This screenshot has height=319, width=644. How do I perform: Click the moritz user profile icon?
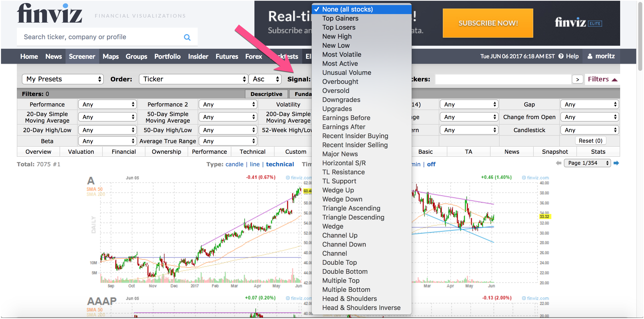[590, 56]
